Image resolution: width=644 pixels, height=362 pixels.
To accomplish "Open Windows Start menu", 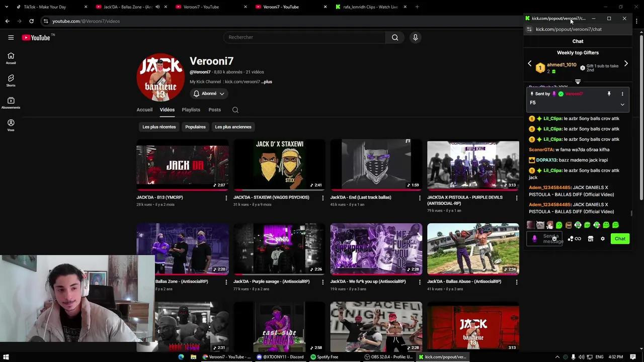I will (x=6, y=357).
